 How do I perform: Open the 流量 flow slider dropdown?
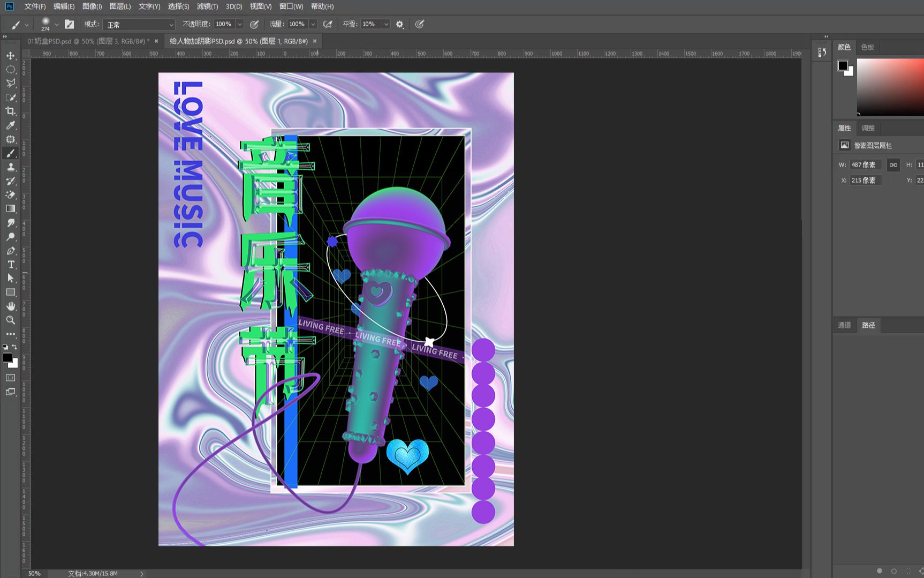313,24
